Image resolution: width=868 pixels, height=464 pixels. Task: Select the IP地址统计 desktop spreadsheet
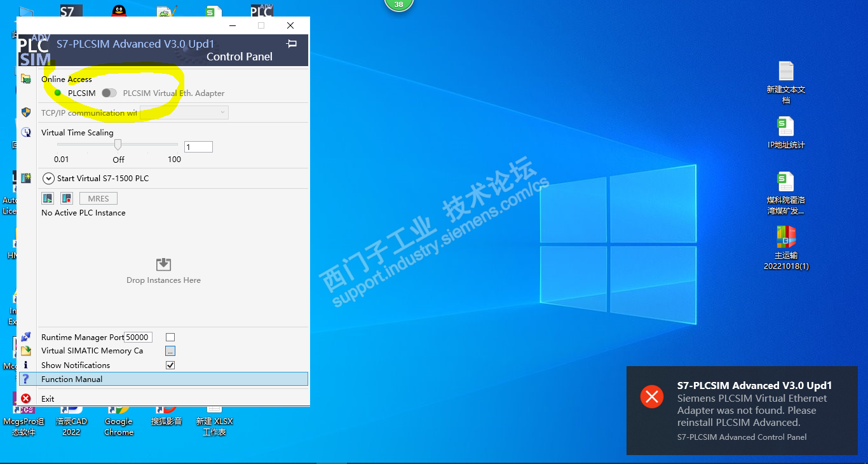pos(786,133)
